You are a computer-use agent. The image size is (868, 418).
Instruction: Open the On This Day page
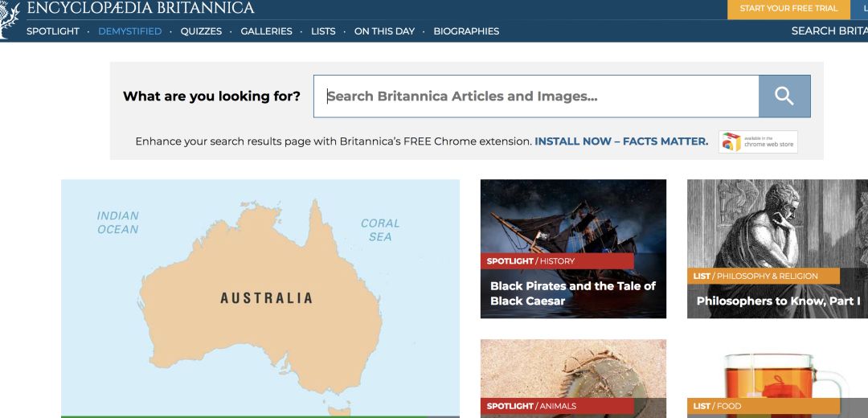pyautogui.click(x=384, y=31)
